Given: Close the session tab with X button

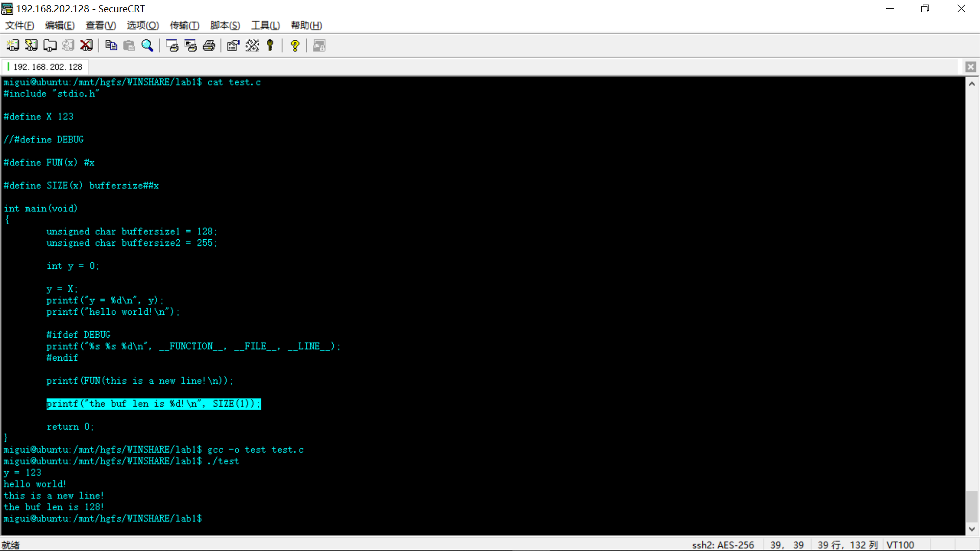Looking at the screenshot, I should (x=970, y=67).
